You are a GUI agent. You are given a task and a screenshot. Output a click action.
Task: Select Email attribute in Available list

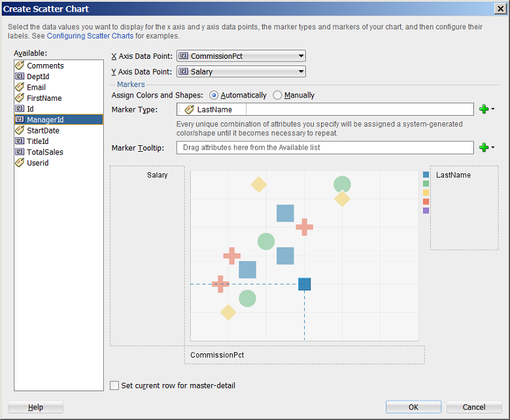pos(59,87)
